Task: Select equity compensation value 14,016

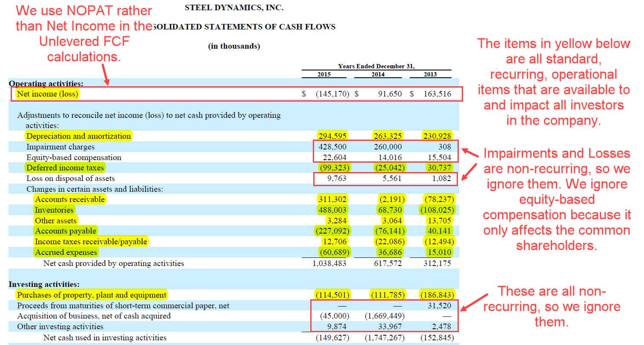Action: point(390,158)
